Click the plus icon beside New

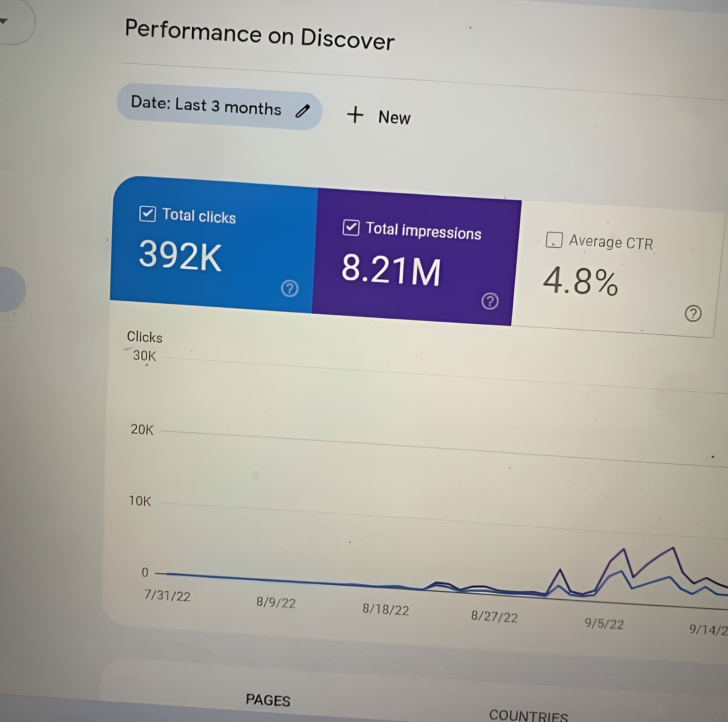355,115
